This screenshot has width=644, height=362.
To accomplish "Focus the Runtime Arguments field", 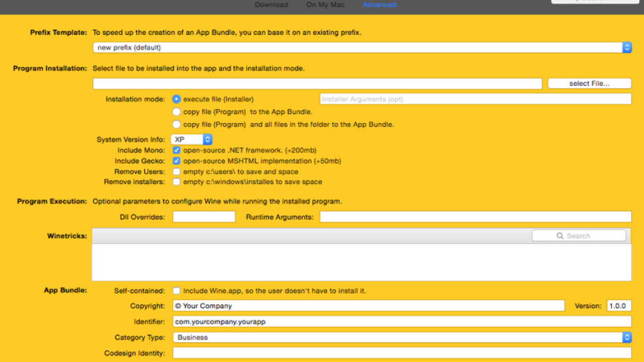I will [x=475, y=217].
